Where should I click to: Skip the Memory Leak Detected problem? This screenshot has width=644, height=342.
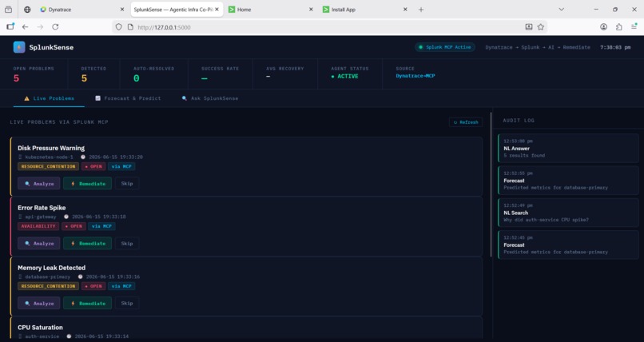(x=127, y=303)
